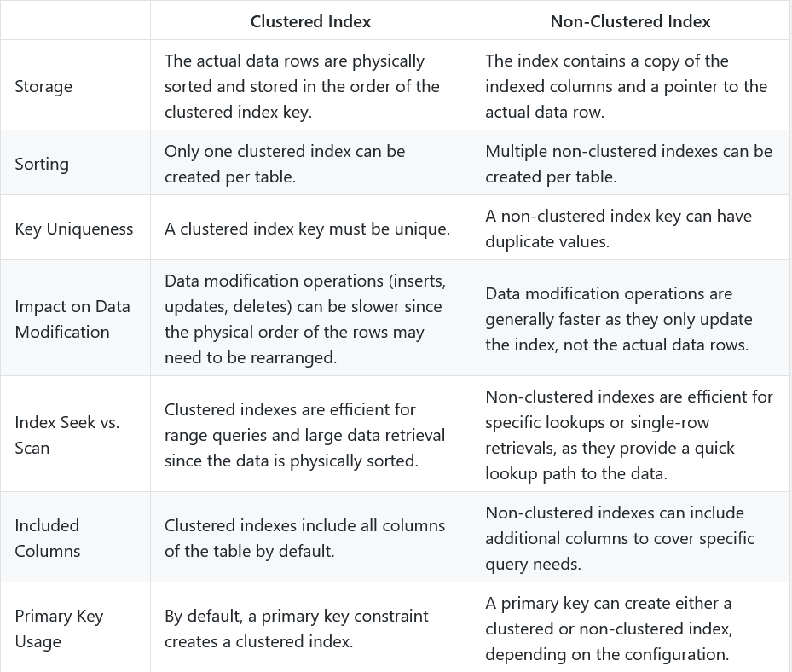The height and width of the screenshot is (672, 792).
Task: Click cell saying clustered index key must be unique
Action: click(307, 229)
